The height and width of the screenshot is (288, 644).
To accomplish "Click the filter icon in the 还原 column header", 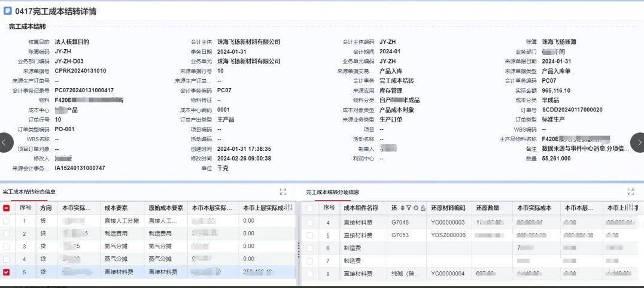I will 409,208.
